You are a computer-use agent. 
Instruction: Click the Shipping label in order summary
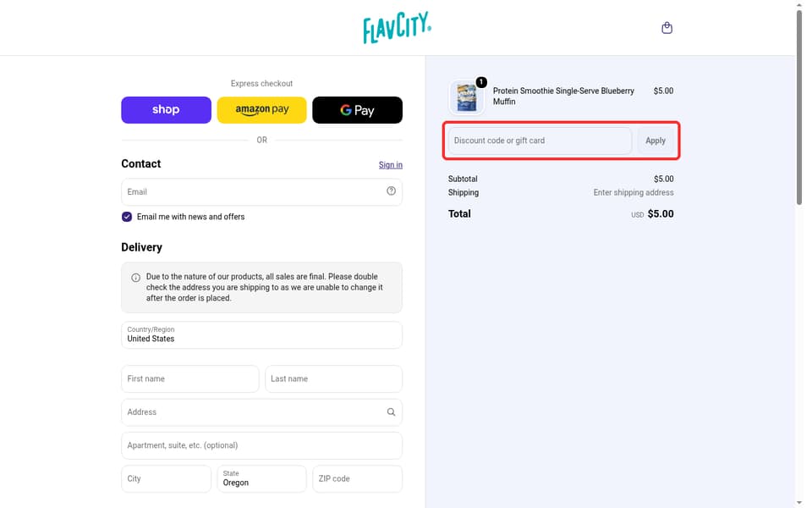(x=463, y=192)
